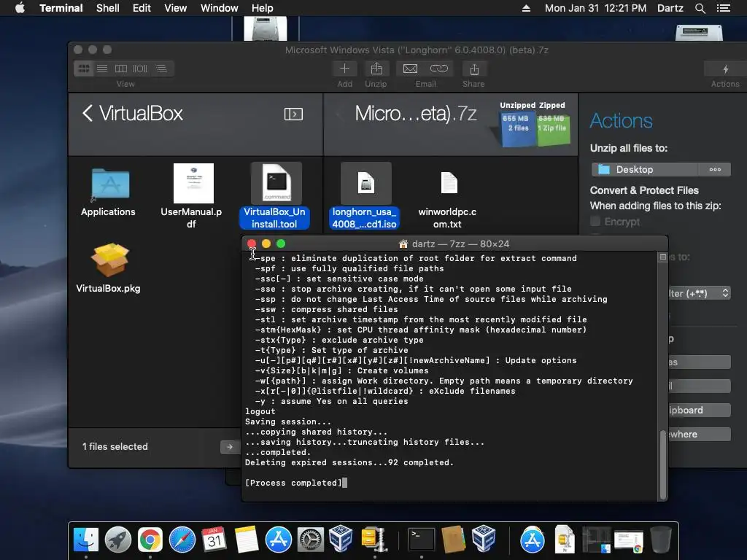This screenshot has height=560, width=747.
Task: Open Safari from the Dock
Action: 182,540
